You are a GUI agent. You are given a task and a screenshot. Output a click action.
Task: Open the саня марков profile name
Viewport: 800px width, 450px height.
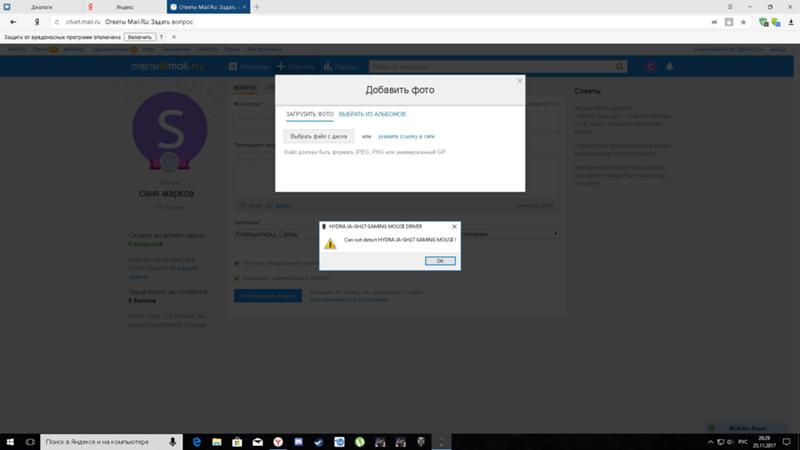click(166, 193)
